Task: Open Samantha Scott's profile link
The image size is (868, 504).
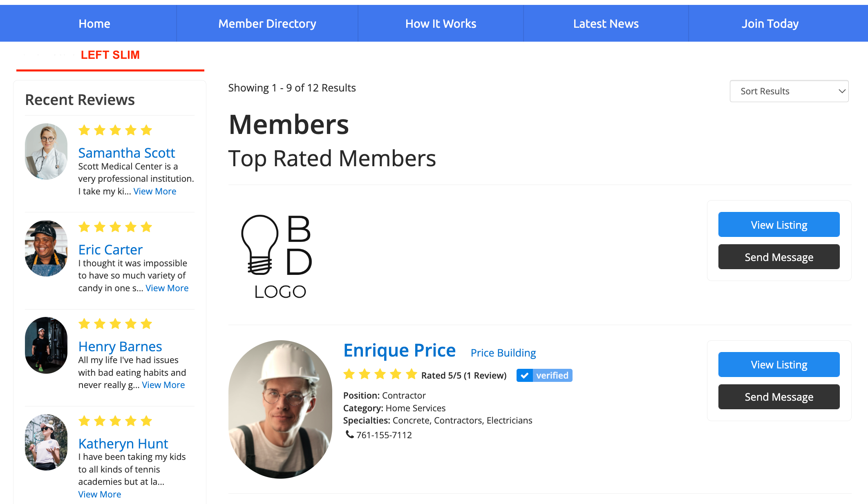Action: tap(127, 153)
